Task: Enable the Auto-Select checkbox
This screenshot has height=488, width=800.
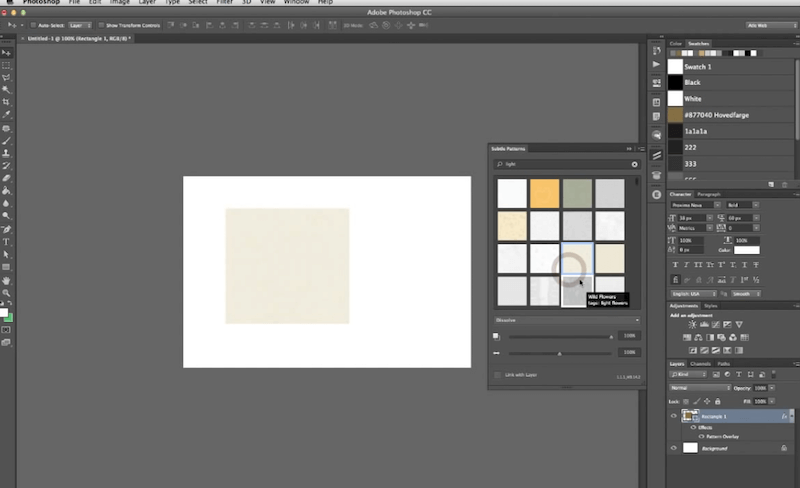Action: (x=34, y=24)
